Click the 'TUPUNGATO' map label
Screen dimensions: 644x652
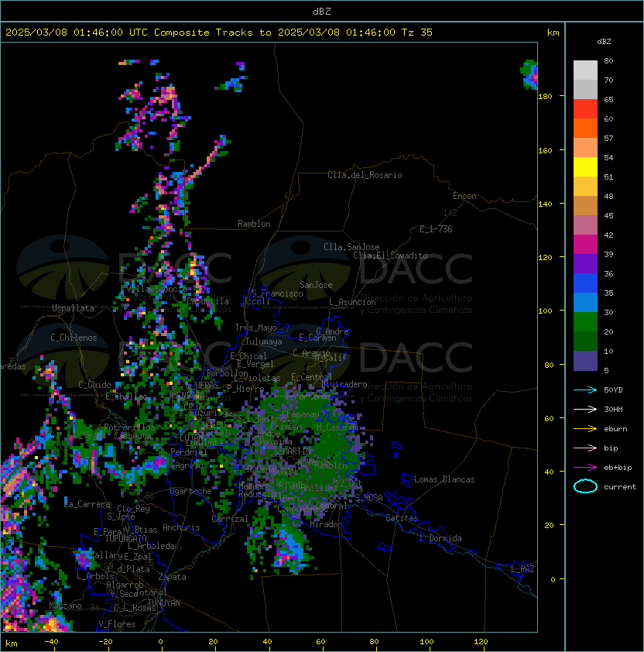tap(125, 538)
